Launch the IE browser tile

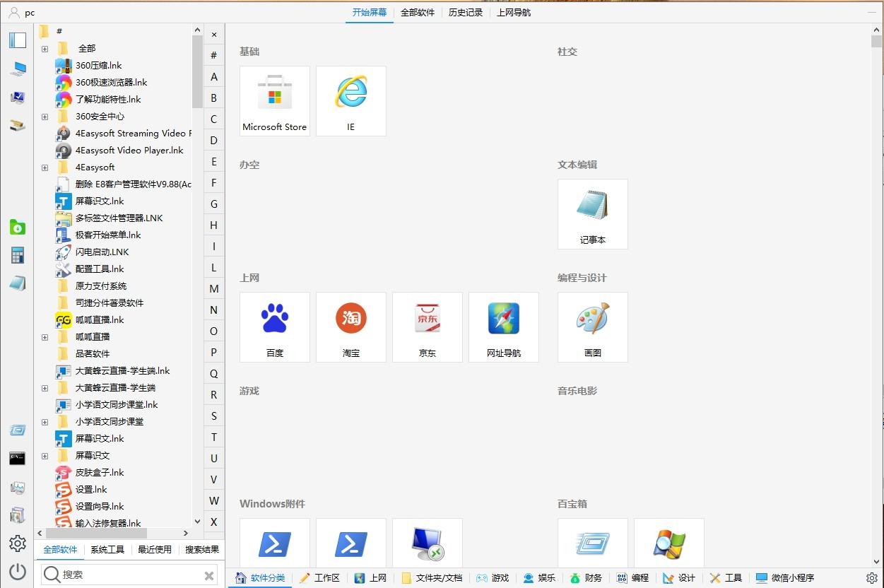coord(351,101)
